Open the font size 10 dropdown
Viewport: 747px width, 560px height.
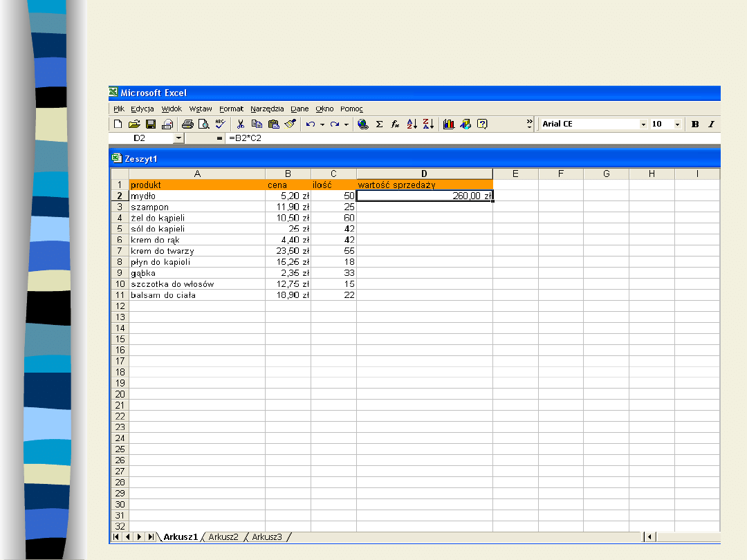(x=677, y=124)
